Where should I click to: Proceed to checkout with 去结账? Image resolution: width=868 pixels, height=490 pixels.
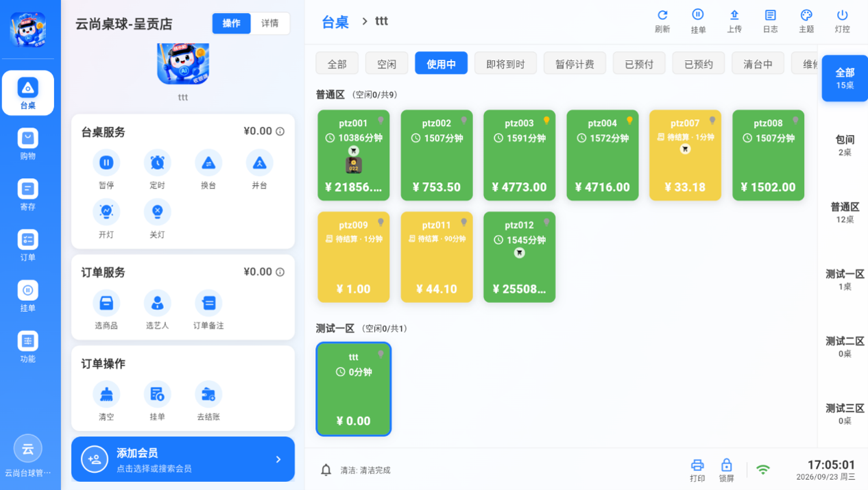click(208, 394)
